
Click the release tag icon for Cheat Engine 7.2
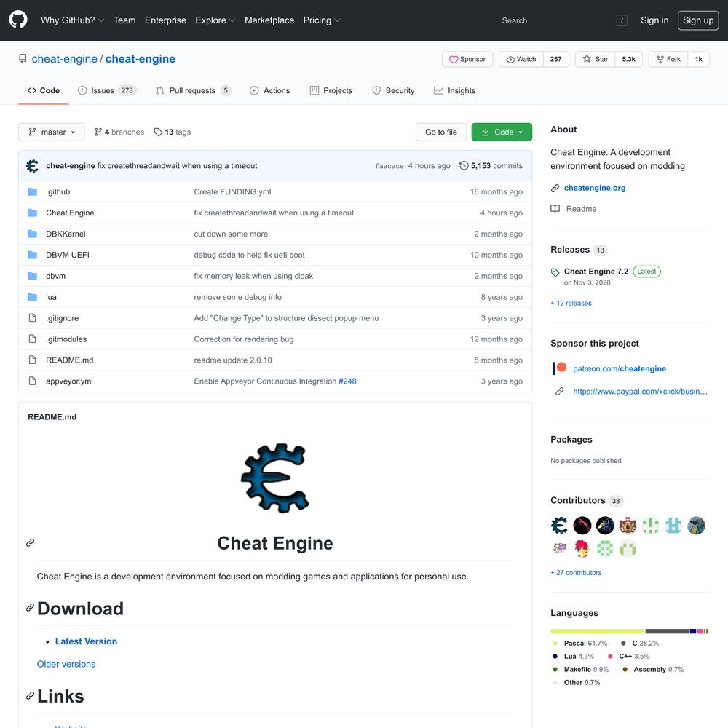coord(555,272)
